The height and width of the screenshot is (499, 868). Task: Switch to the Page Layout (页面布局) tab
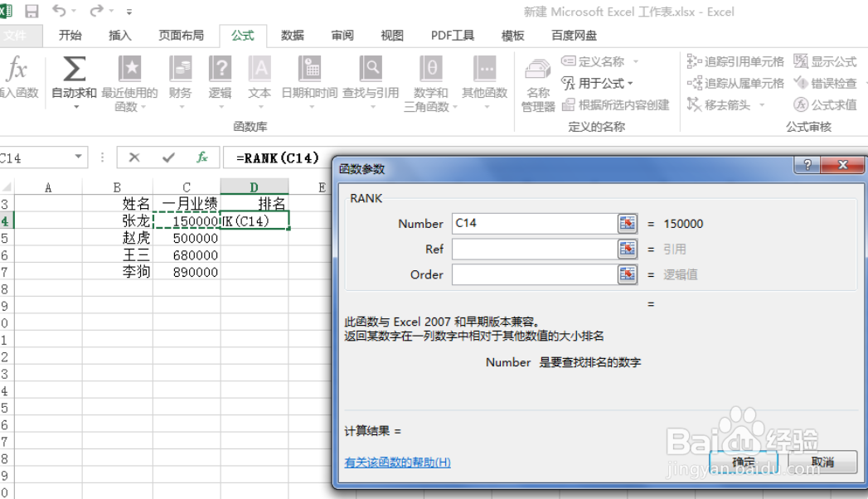click(181, 36)
